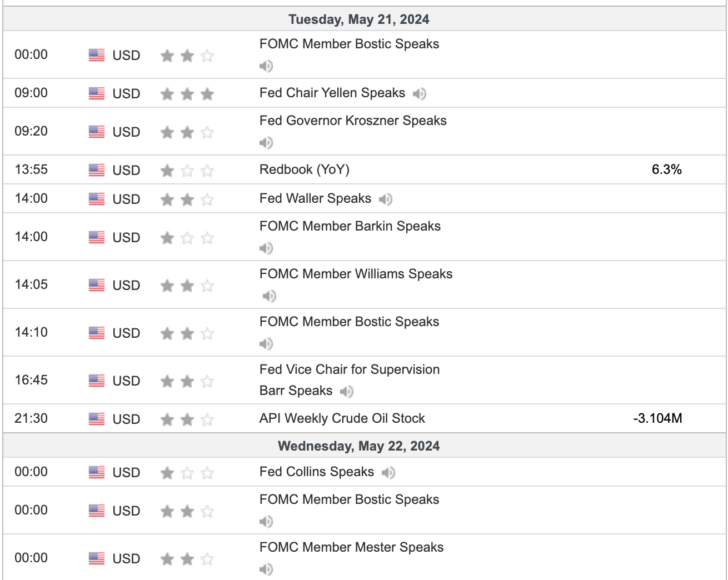Click speaker icon under Fed Governor Kroszner Speaks
728x580 pixels.
pyautogui.click(x=266, y=143)
